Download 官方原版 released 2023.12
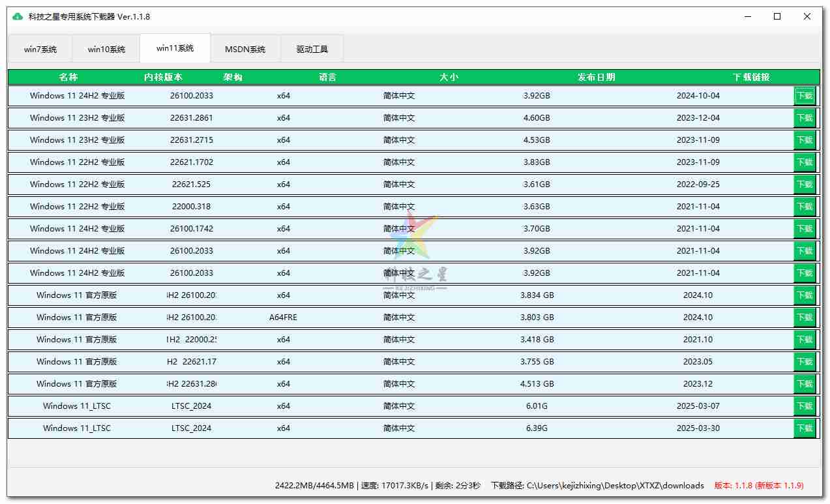 pos(804,384)
